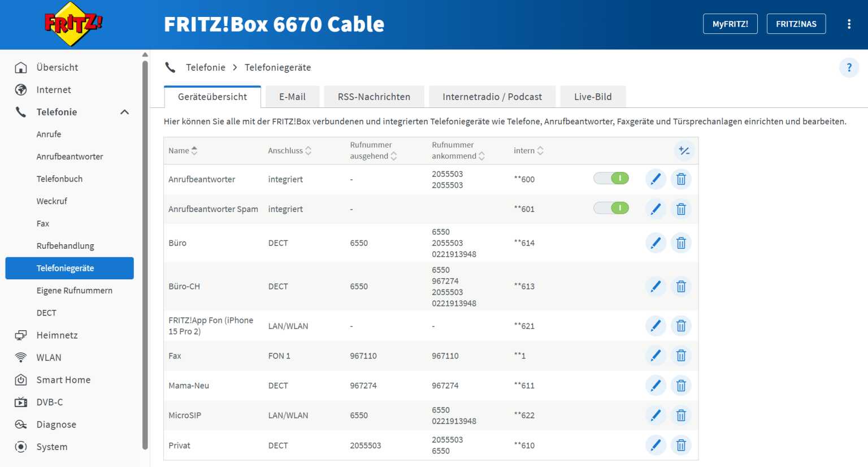Delete the FRITZ!App Fon iPhone entry

[681, 326]
